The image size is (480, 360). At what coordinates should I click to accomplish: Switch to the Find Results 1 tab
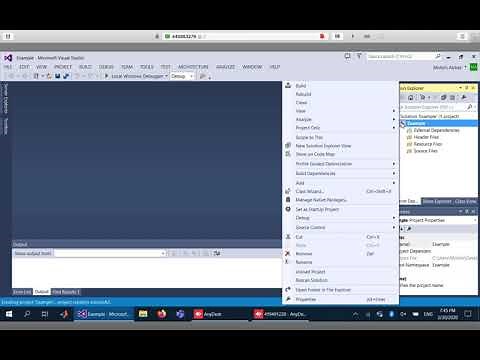(x=66, y=292)
